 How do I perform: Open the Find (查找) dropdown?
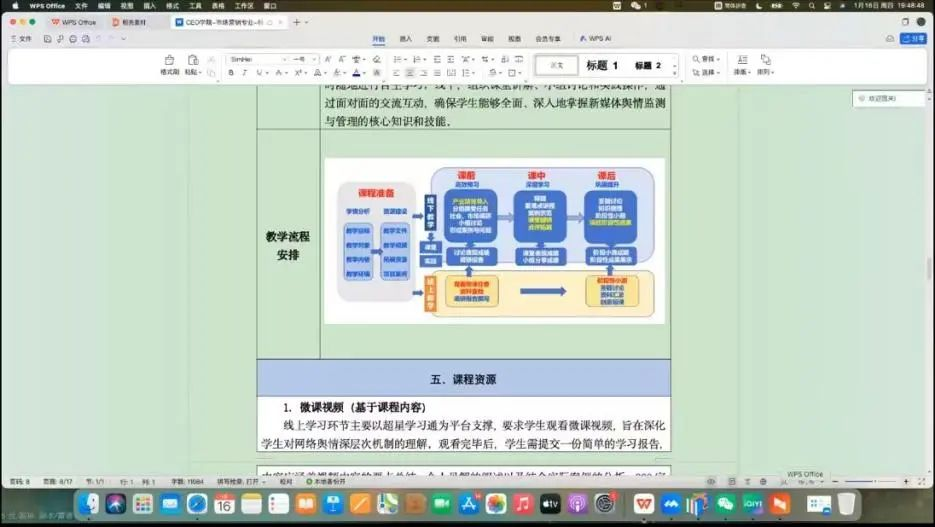(705, 59)
